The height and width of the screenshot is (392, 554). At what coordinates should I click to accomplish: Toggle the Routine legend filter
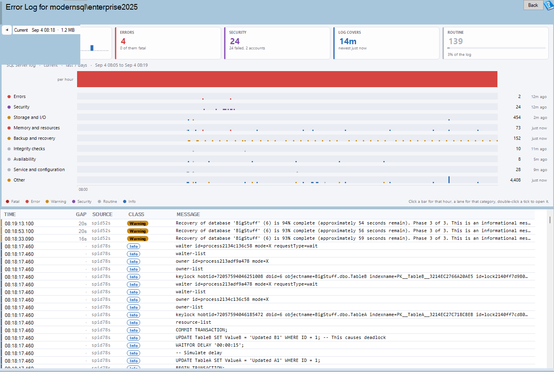click(108, 202)
